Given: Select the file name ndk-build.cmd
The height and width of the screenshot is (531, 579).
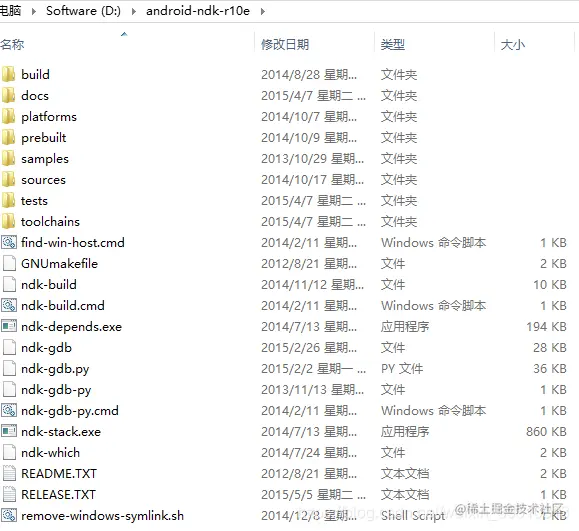Looking at the screenshot, I should (63, 305).
